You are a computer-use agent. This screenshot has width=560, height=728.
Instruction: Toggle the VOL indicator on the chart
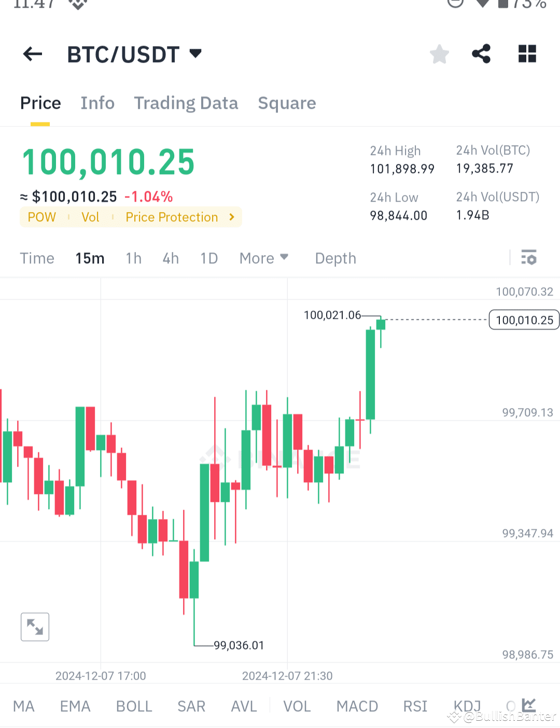(297, 706)
